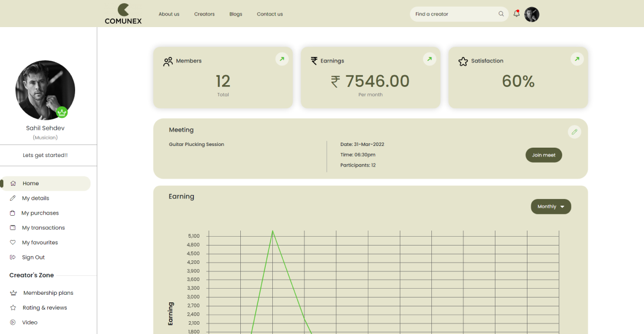This screenshot has width=644, height=334.
Task: Click Sign Out in the sidebar
Action: click(x=33, y=257)
